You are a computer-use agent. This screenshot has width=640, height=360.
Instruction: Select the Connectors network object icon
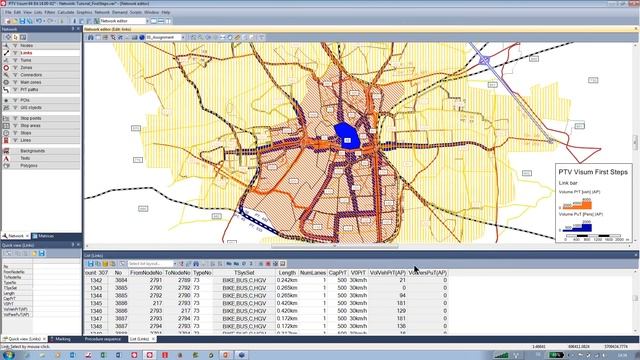click(6, 75)
